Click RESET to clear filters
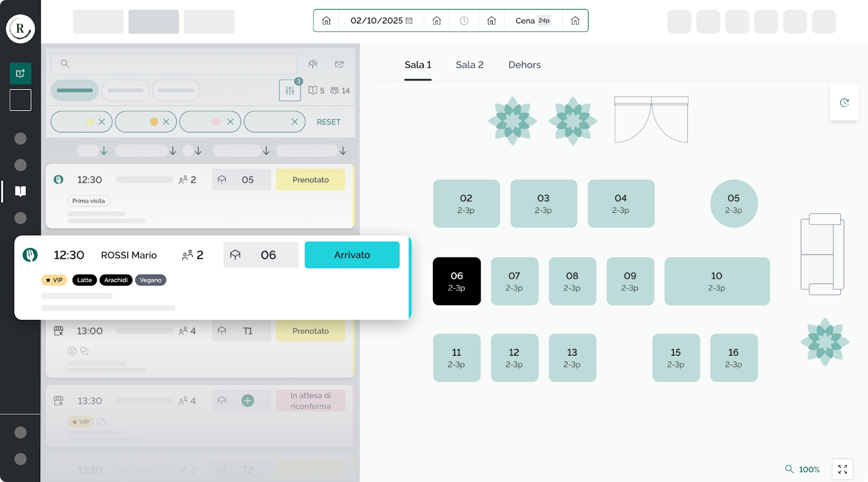 pyautogui.click(x=329, y=122)
